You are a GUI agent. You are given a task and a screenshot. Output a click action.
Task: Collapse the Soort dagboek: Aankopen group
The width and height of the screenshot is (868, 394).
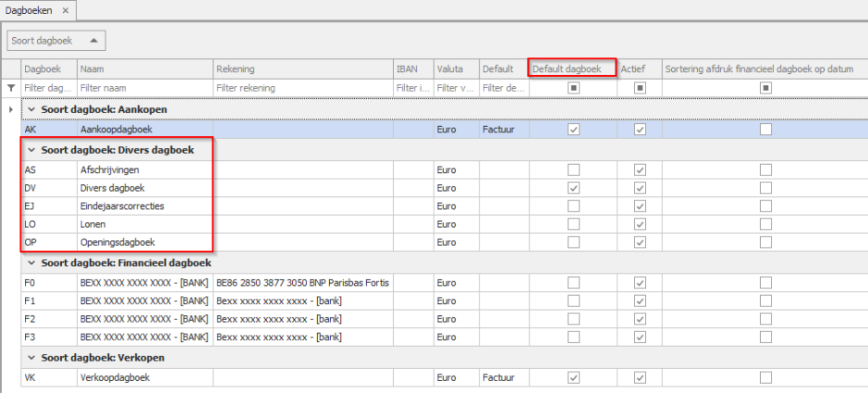31,109
